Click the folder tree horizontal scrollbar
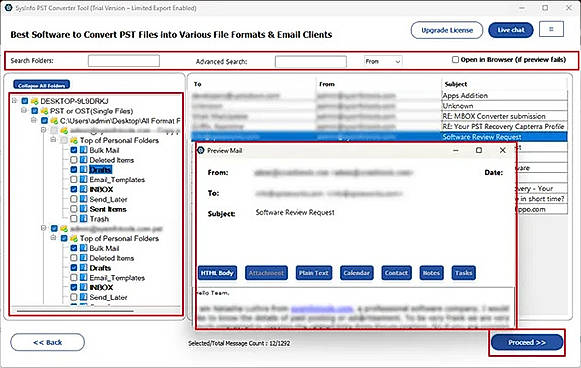This screenshot has width=581, height=368. [x=75, y=311]
